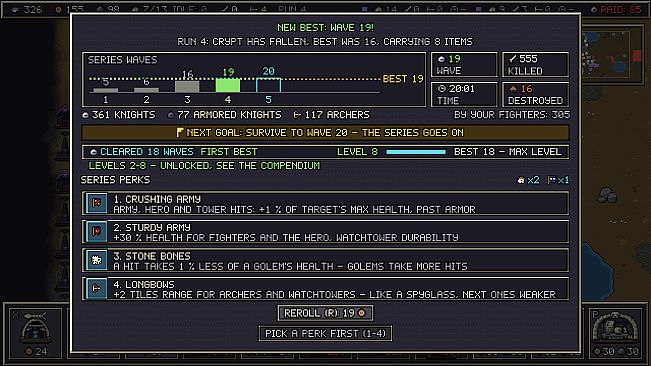Pick perk 3 Stone Bones row

tap(326, 260)
